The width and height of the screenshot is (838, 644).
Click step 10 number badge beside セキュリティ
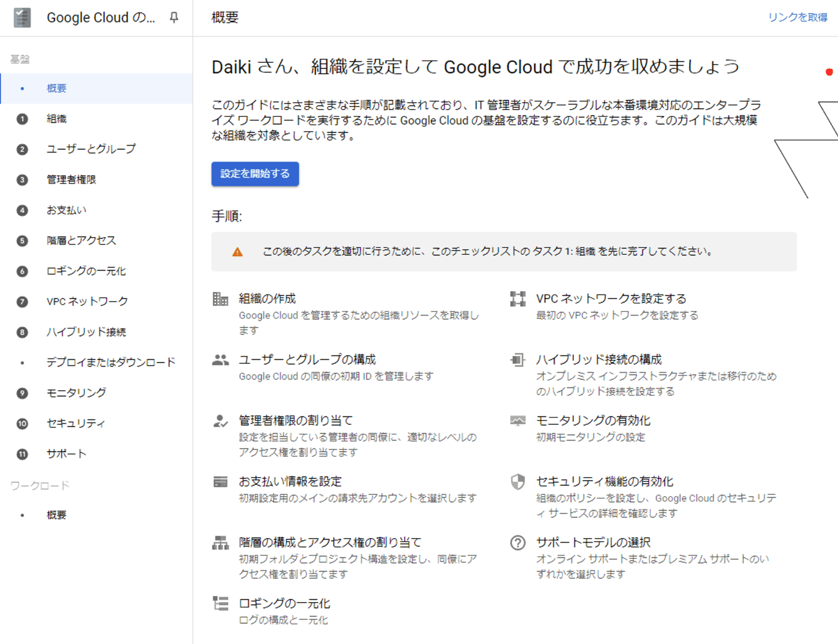(22, 424)
